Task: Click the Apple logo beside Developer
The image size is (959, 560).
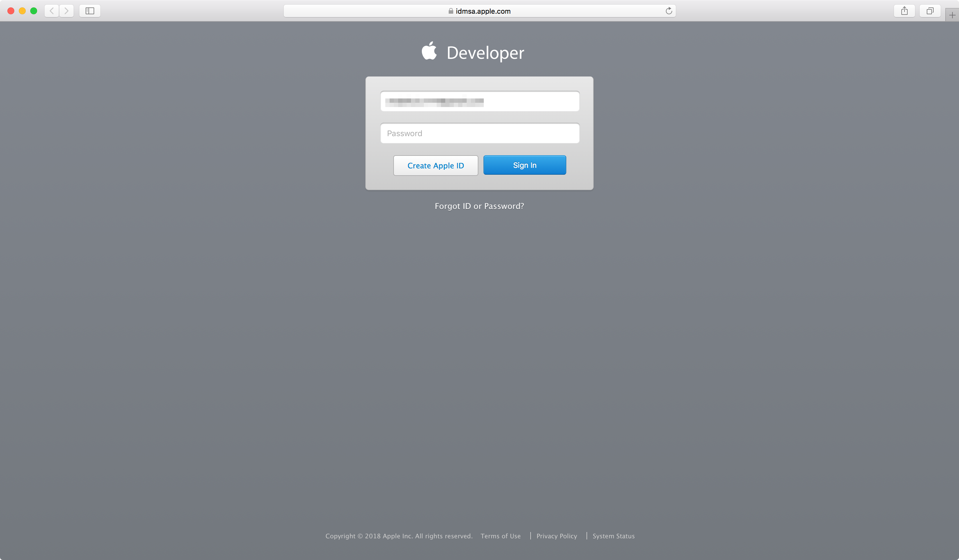Action: (x=429, y=51)
